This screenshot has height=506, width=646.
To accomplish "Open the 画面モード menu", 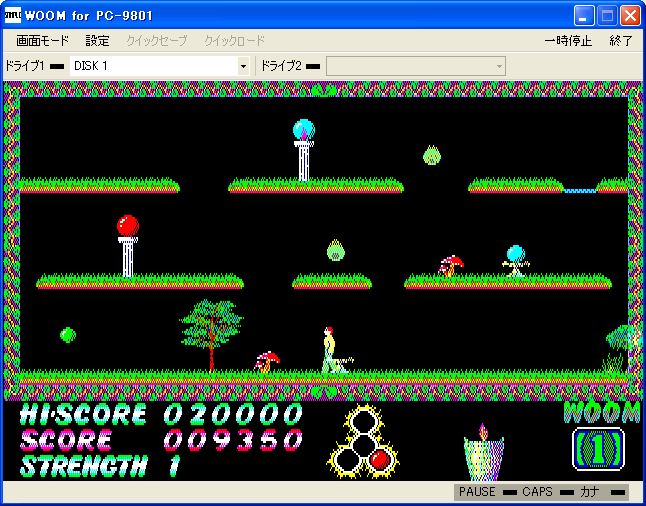I will click(x=42, y=41).
